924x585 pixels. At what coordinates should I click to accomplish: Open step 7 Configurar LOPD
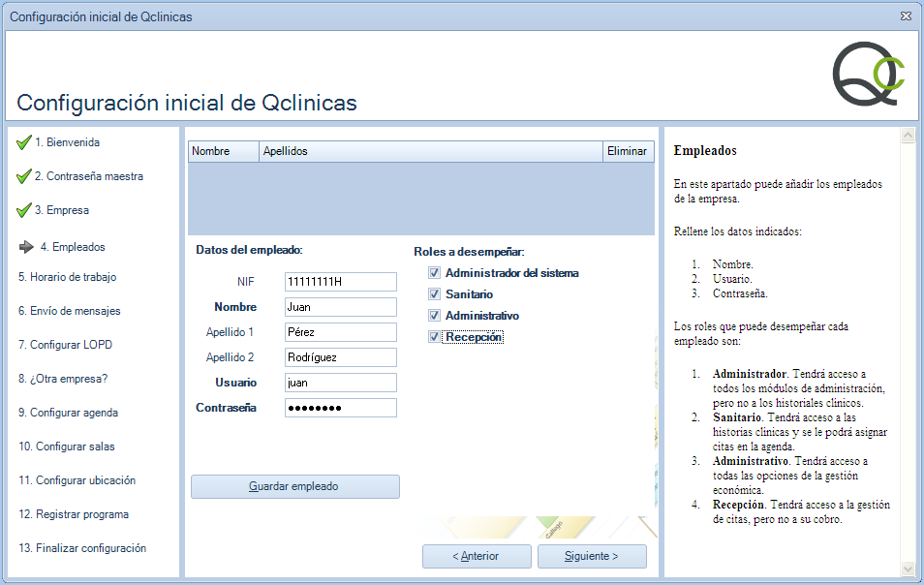point(64,345)
